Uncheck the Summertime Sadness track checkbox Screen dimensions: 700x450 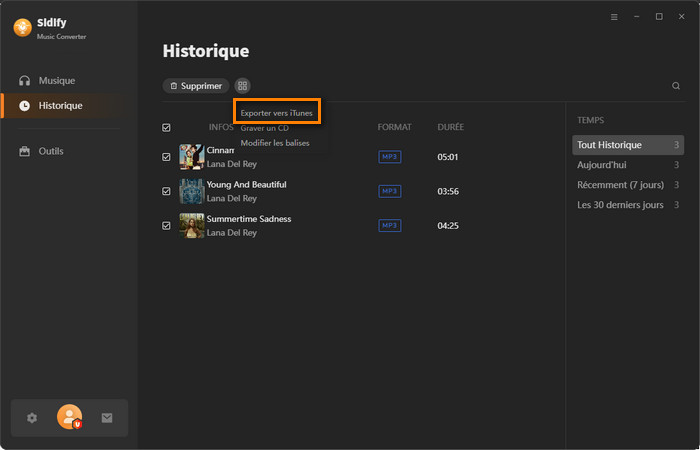click(166, 226)
